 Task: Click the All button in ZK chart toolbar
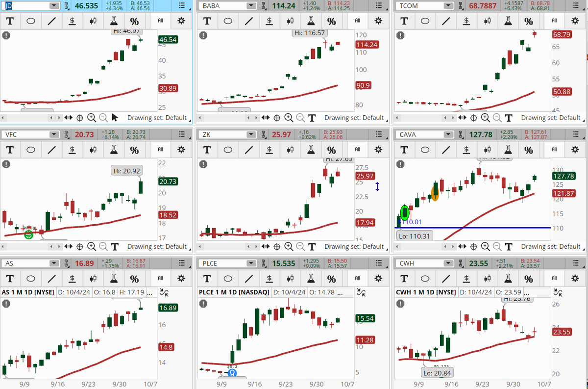357,150
